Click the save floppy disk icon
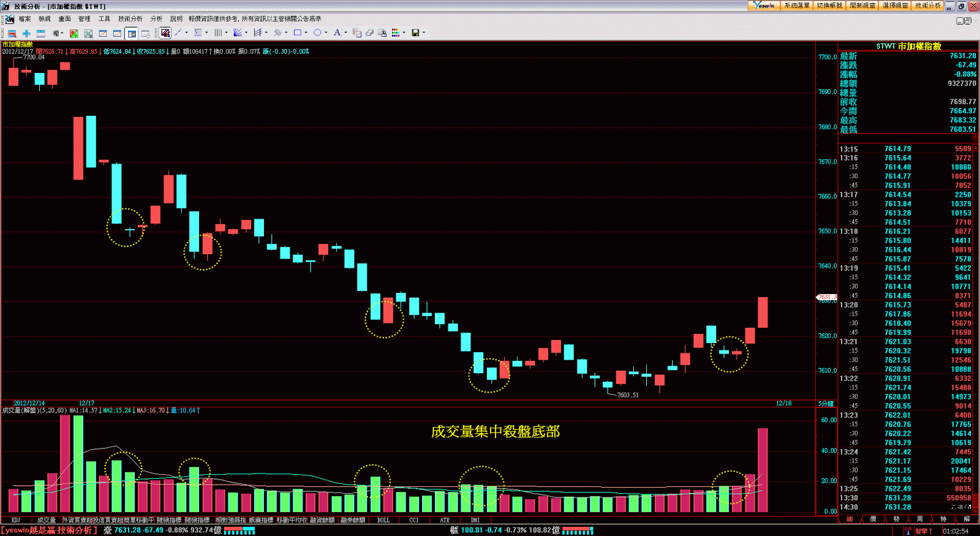This screenshot has width=980, height=536. 415,33
